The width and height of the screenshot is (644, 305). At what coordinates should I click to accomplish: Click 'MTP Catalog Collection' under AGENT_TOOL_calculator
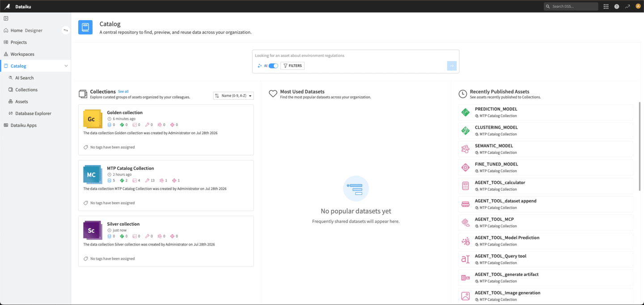coord(498,189)
